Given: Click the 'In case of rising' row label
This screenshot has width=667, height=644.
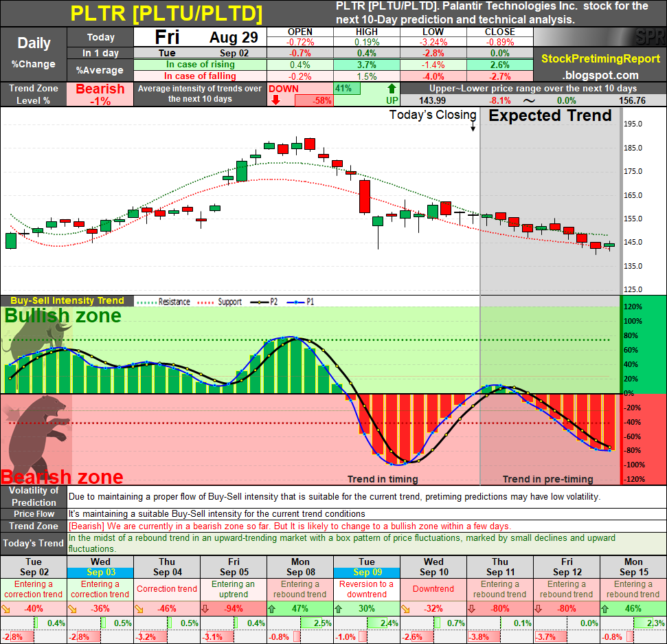Looking at the screenshot, I should click(x=201, y=65).
